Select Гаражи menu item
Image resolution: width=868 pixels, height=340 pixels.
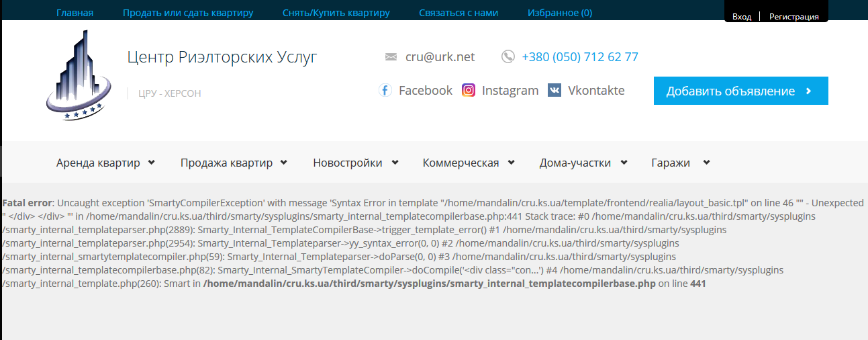671,163
